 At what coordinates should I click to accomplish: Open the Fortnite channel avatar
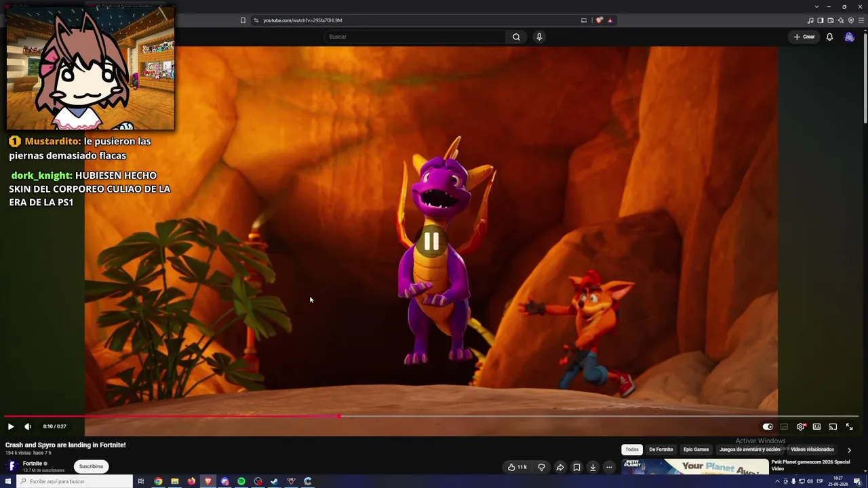pos(12,466)
